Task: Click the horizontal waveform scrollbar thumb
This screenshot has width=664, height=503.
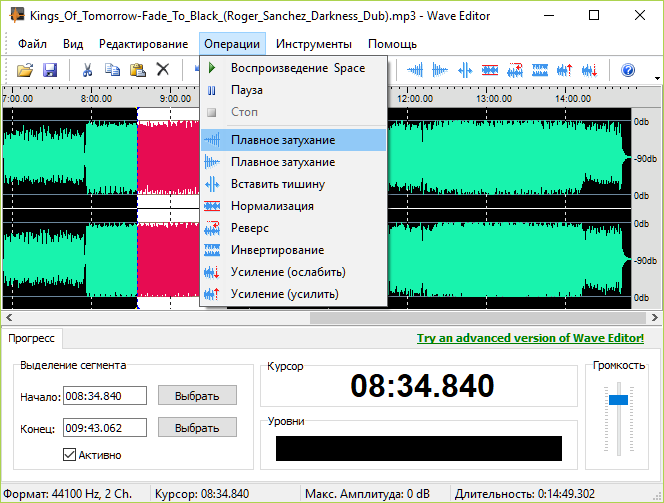Action: click(x=478, y=317)
